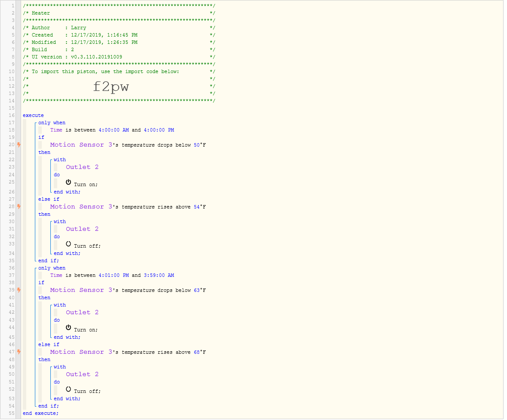Click power-off icon on line 52
The image size is (507, 420).
pos(68,389)
